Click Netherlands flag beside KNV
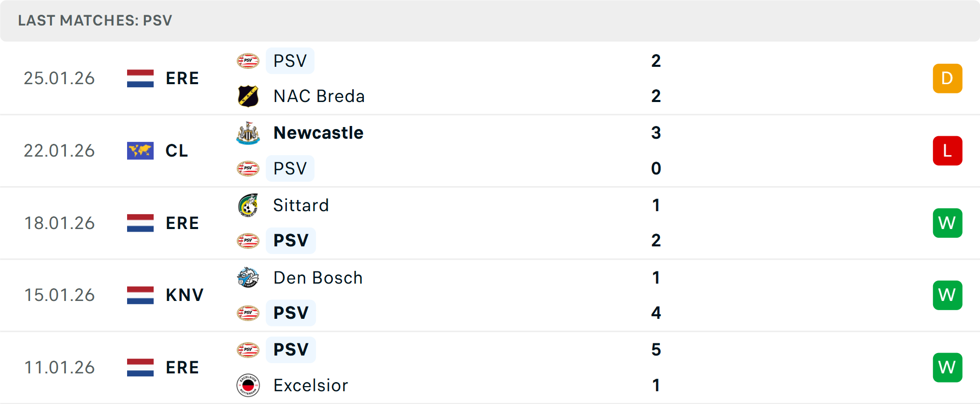 point(140,295)
